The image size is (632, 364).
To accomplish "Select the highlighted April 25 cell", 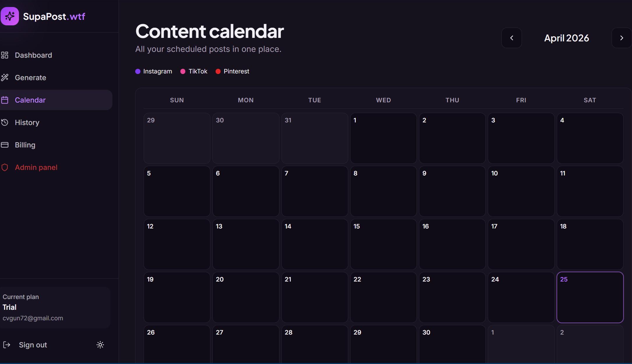I will click(590, 297).
